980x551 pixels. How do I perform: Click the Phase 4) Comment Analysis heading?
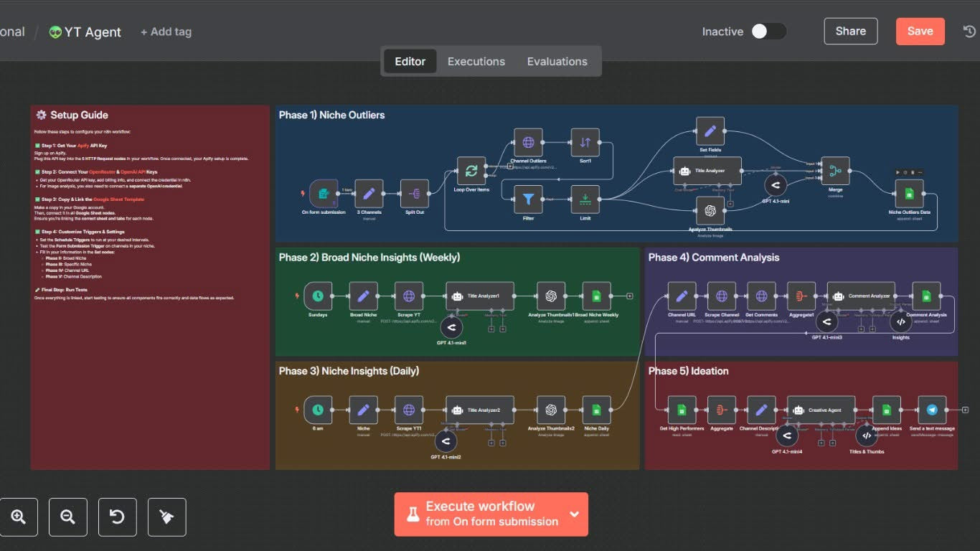coord(714,258)
